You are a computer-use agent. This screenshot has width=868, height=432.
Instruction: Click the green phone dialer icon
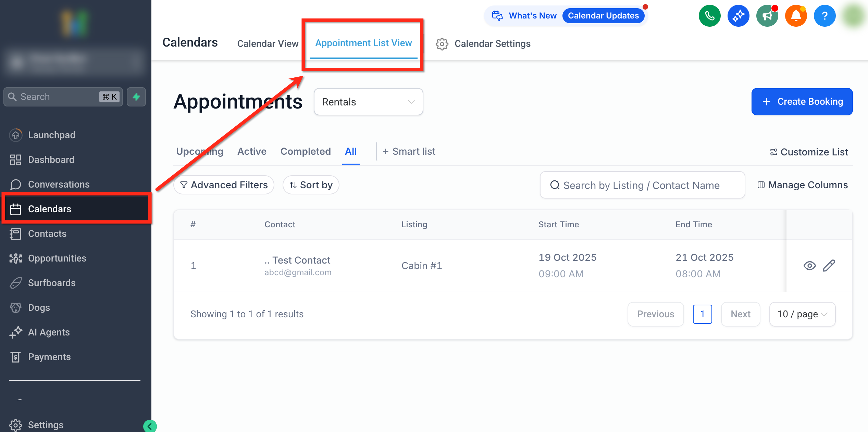pos(709,16)
